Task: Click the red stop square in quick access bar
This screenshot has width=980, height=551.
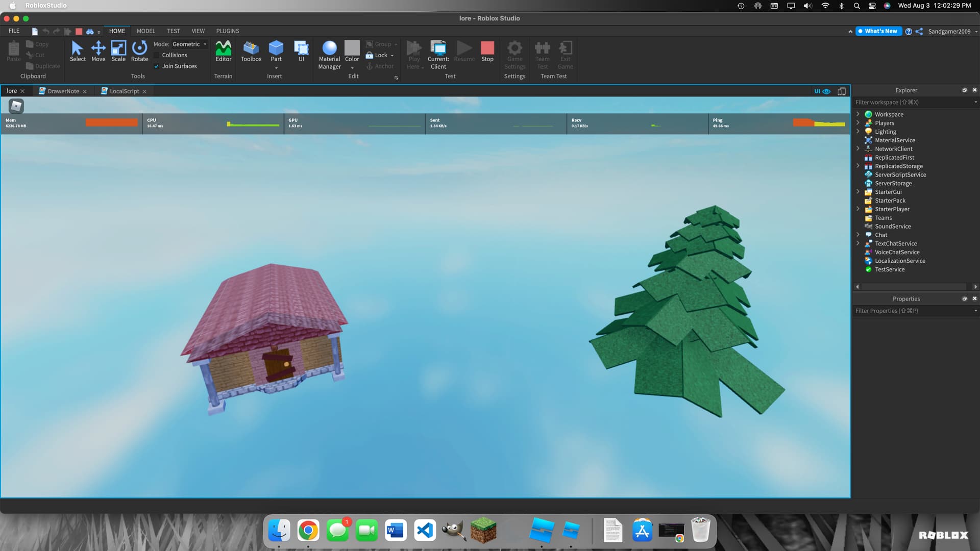Action: click(x=79, y=32)
